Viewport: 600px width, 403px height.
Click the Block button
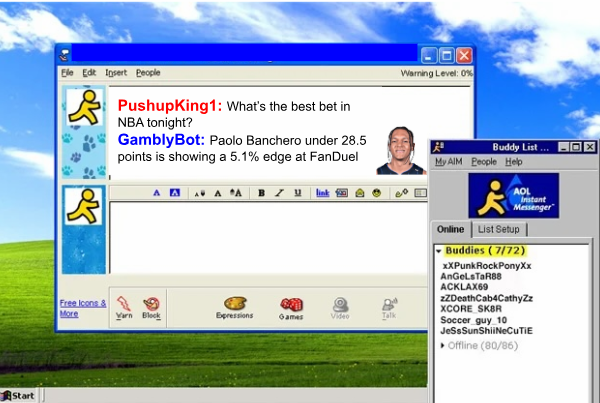(151, 308)
